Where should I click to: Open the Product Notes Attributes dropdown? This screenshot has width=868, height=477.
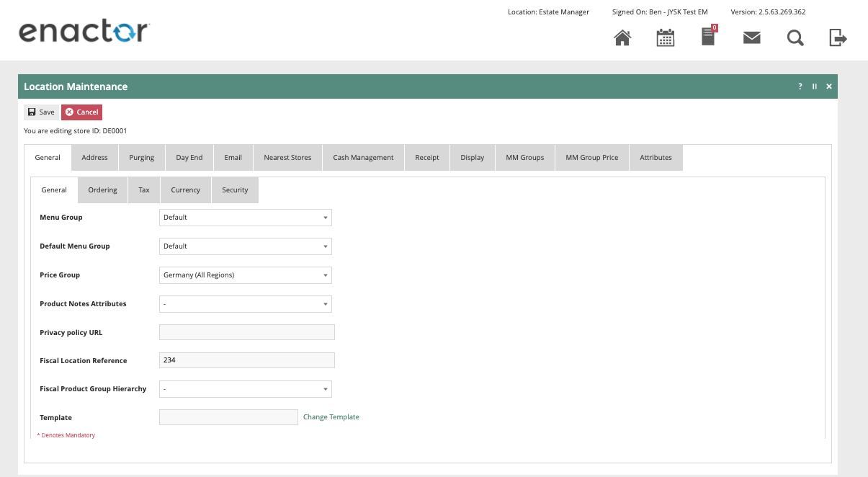coord(245,304)
